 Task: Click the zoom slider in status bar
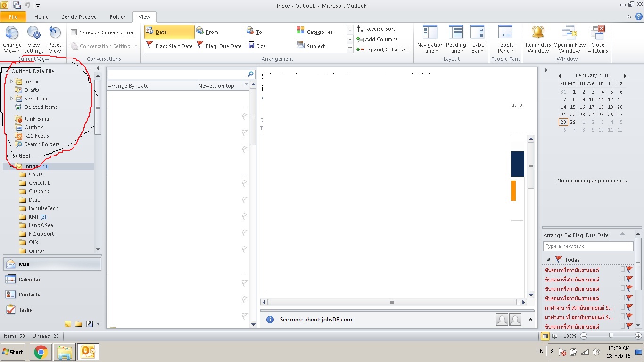(x=611, y=336)
